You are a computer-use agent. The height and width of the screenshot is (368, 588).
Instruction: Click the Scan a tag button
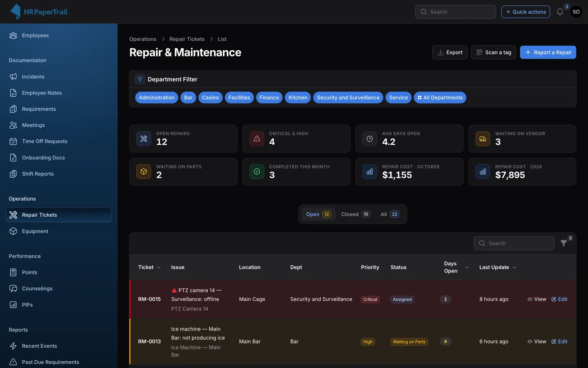click(x=494, y=52)
